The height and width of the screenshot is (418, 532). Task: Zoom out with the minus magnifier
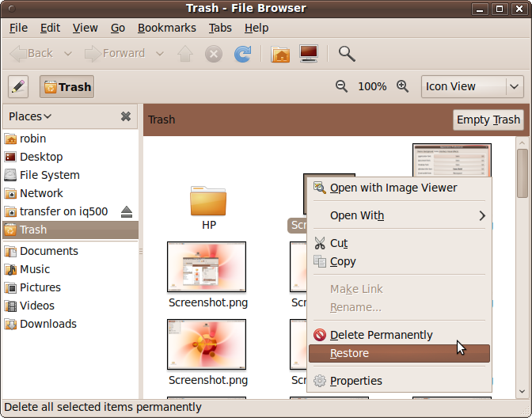[341, 86]
